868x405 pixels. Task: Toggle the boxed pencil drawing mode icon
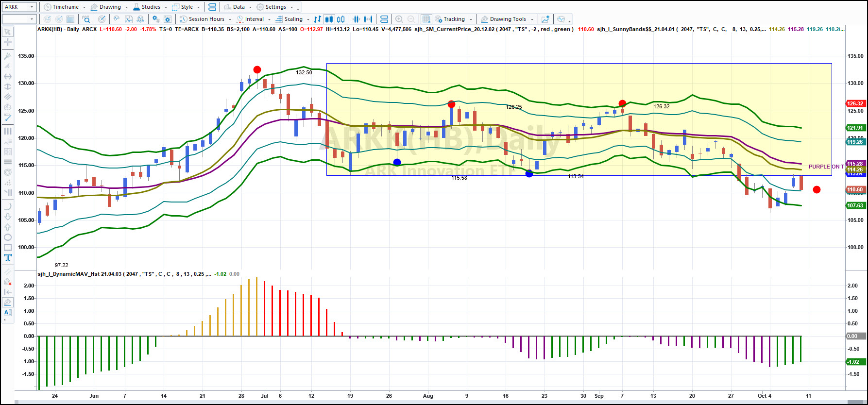pos(8,302)
